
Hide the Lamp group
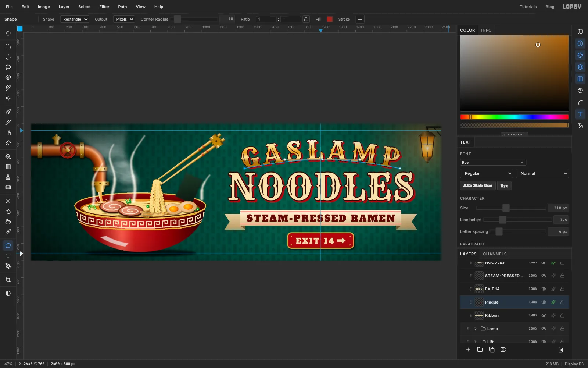[x=544, y=329]
